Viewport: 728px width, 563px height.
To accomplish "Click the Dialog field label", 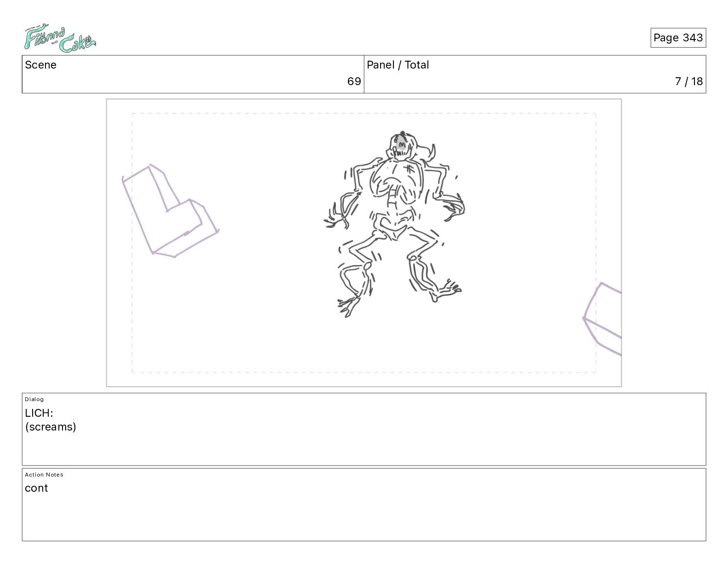I will (34, 399).
